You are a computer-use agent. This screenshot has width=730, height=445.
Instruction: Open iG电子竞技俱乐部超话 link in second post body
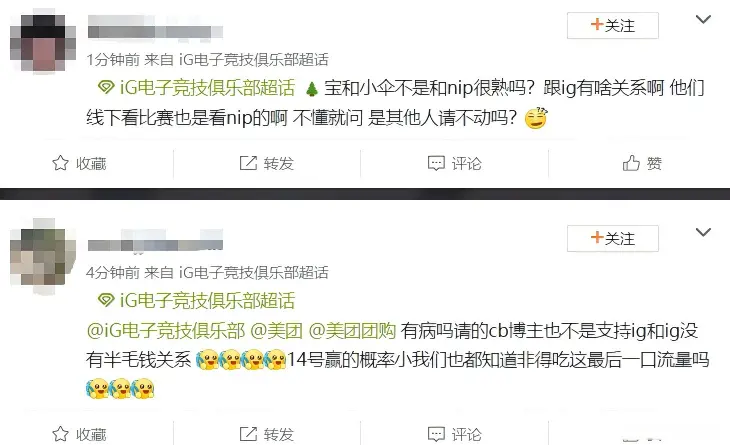click(207, 301)
